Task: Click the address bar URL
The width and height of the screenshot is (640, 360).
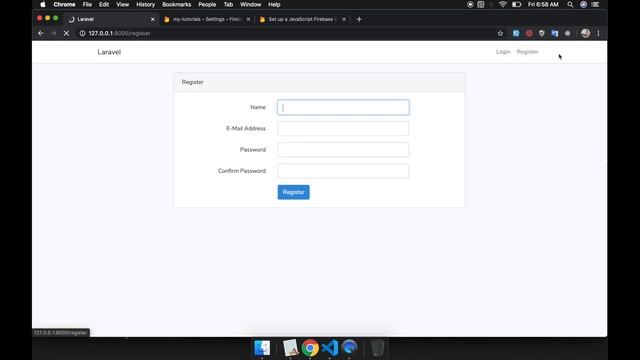Action: pos(119,33)
